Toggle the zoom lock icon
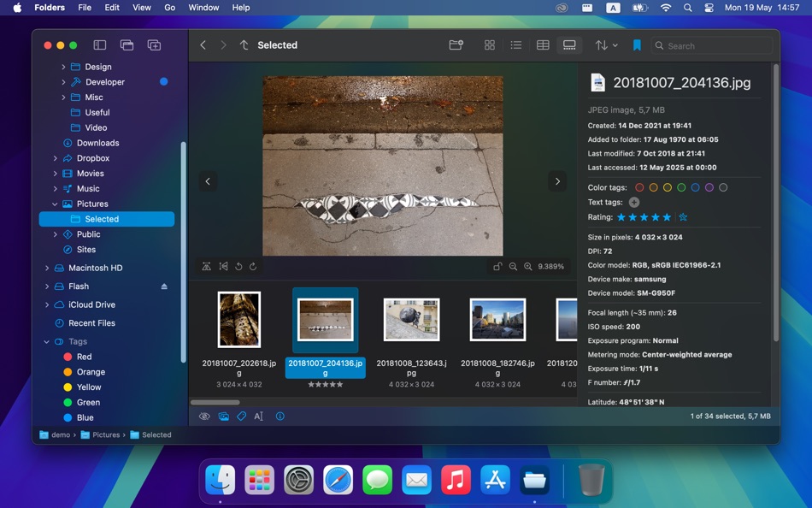812x508 pixels. pyautogui.click(x=497, y=267)
